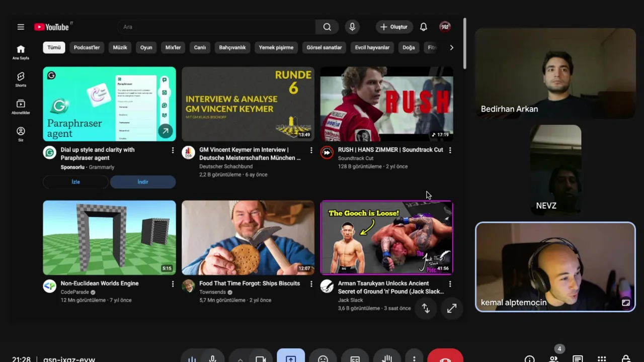644x362 pixels.
Task: Click Townsends channel avatar
Action: (x=188, y=286)
